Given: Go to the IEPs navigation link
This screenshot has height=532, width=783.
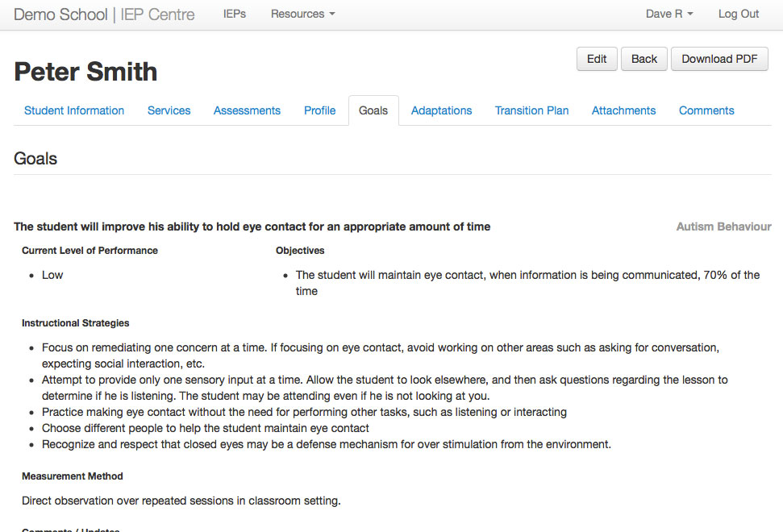Looking at the screenshot, I should [x=235, y=14].
